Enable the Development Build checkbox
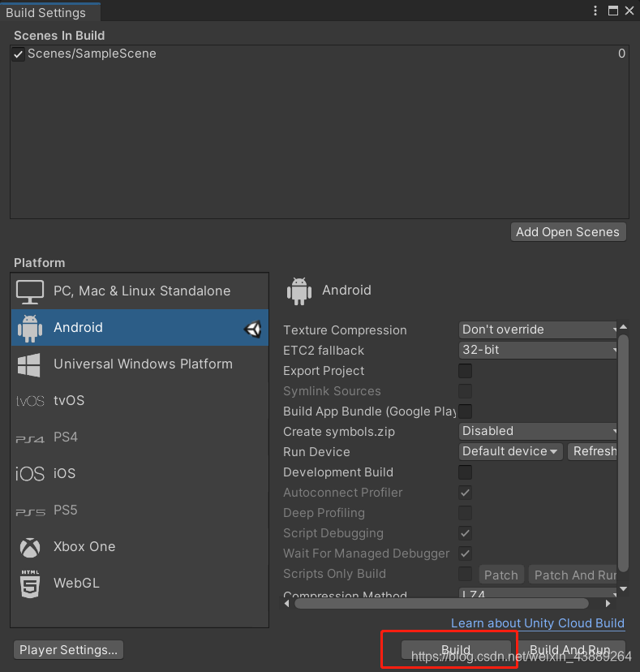Viewport: 640px width, 672px height. coord(466,472)
